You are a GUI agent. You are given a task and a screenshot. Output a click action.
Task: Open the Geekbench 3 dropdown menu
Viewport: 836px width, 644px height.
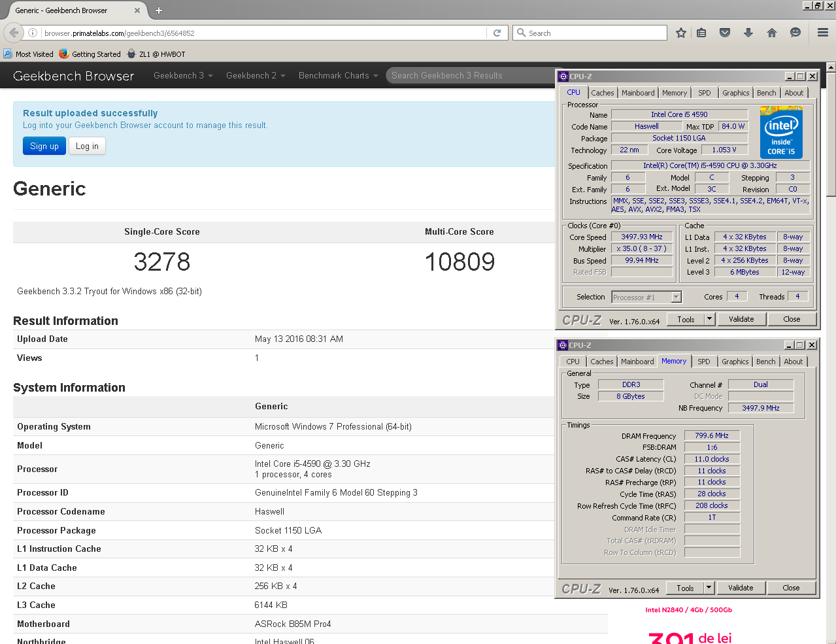(x=183, y=76)
